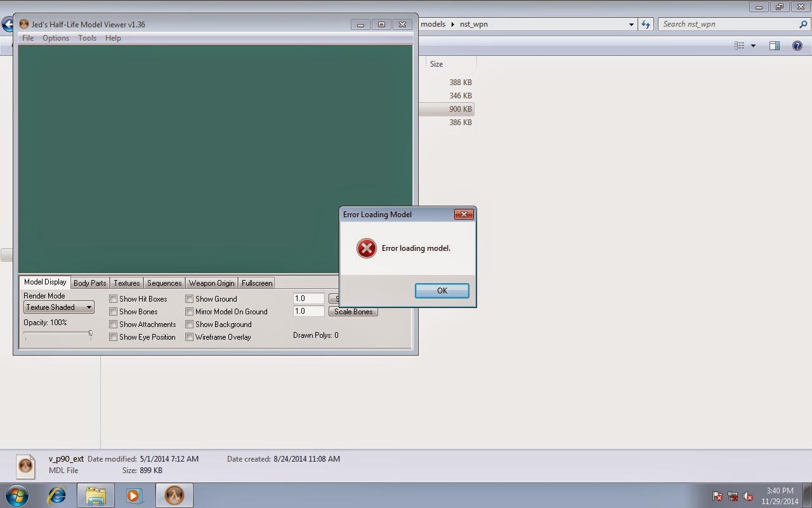
Task: Select the file row sized 388 KB
Action: click(447, 83)
